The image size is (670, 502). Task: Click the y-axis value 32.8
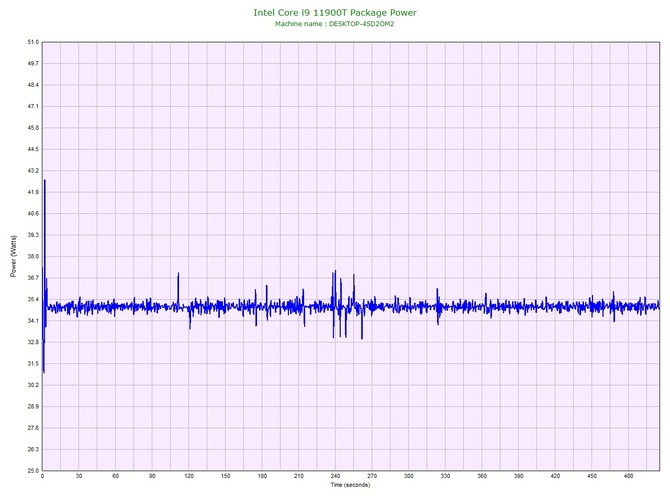33,342
